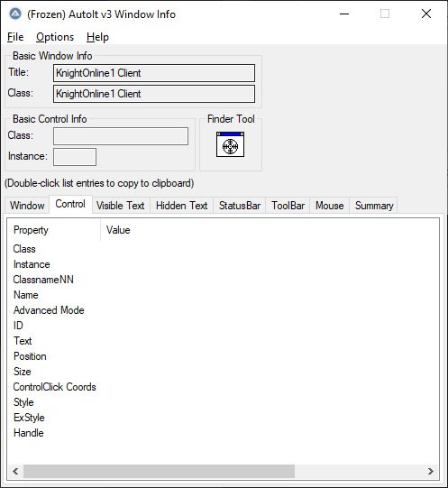Switch to the Window tab
This screenshot has height=488, width=448.
(27, 206)
